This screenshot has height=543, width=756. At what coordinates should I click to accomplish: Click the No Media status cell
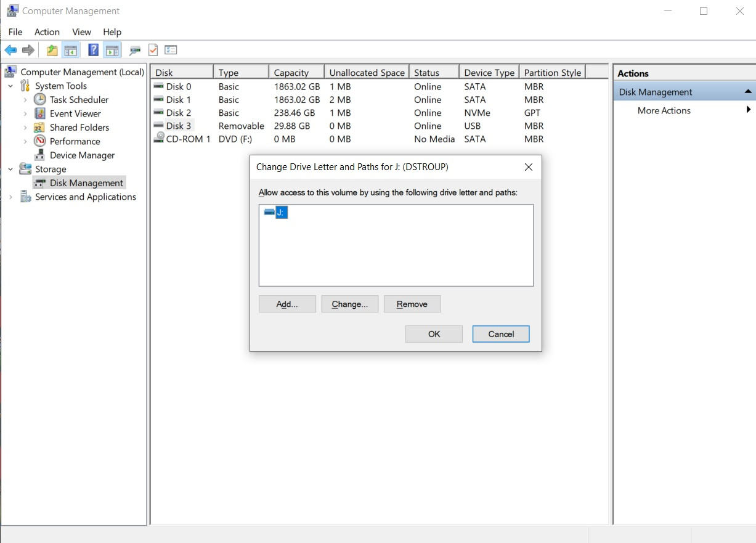pyautogui.click(x=434, y=139)
